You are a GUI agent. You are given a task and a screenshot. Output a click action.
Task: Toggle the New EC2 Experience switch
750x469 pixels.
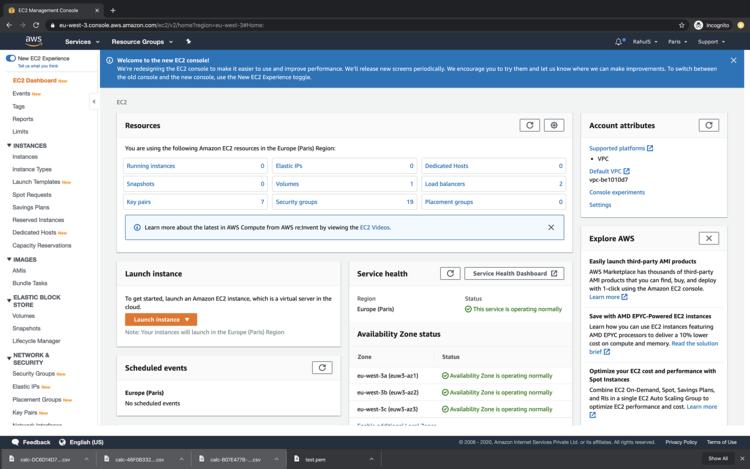pyautogui.click(x=11, y=59)
